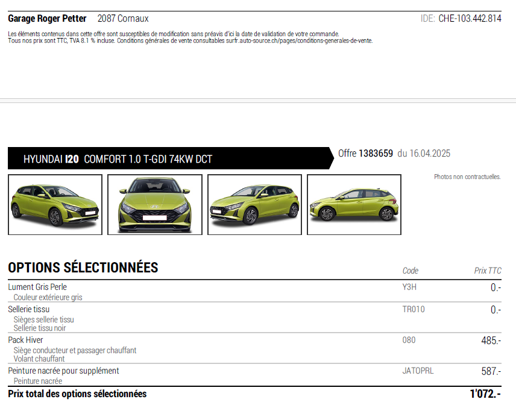
Task: Click option code JATOPRL
Action: tap(418, 371)
